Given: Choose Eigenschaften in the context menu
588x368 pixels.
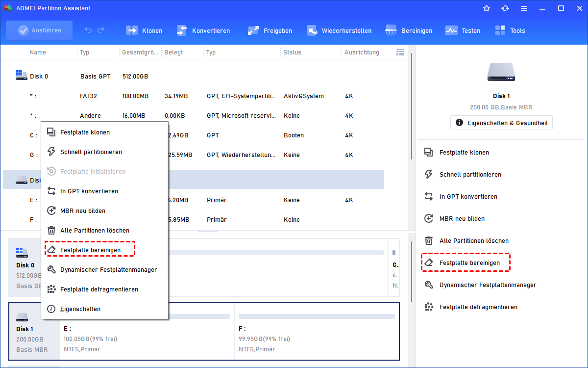Looking at the screenshot, I should click(105, 309).
